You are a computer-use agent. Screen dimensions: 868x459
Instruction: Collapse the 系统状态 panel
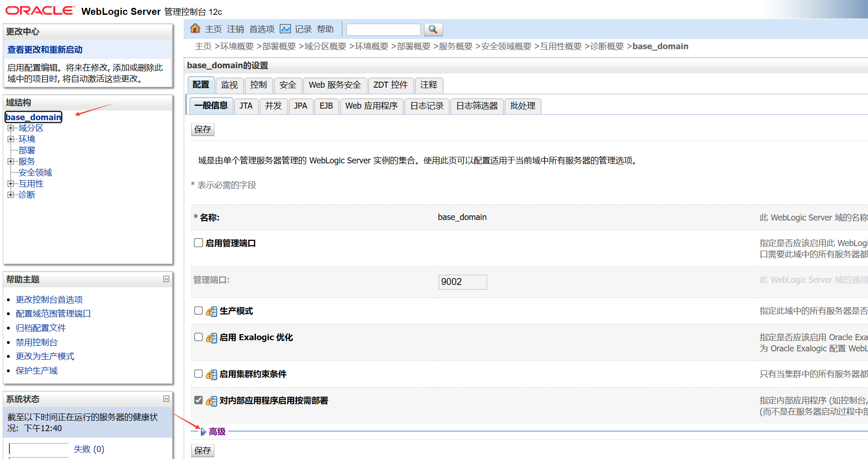point(166,399)
